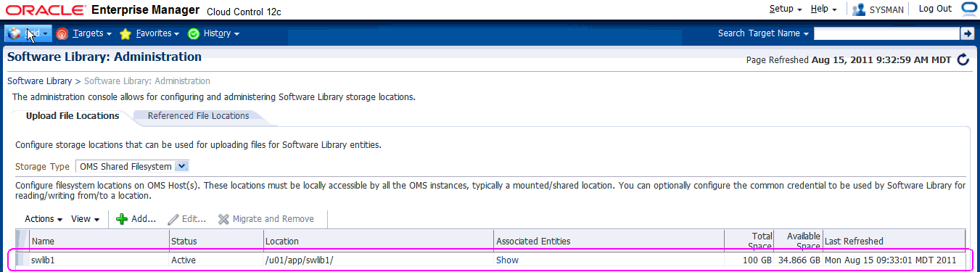Sort by the Name column header
The image size is (980, 272).
pyautogui.click(x=99, y=241)
